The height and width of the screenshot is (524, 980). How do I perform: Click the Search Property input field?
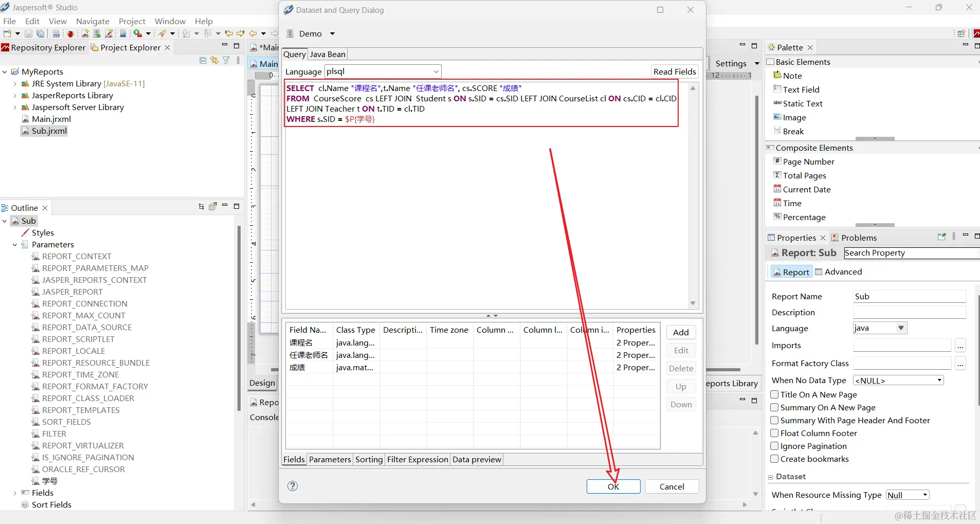[x=911, y=253]
